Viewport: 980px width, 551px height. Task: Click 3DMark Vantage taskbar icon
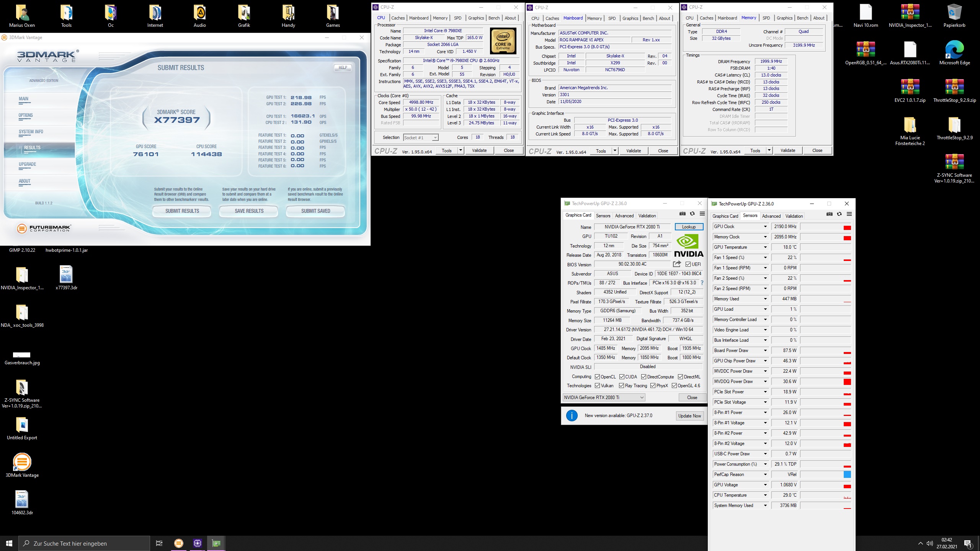pos(178,543)
